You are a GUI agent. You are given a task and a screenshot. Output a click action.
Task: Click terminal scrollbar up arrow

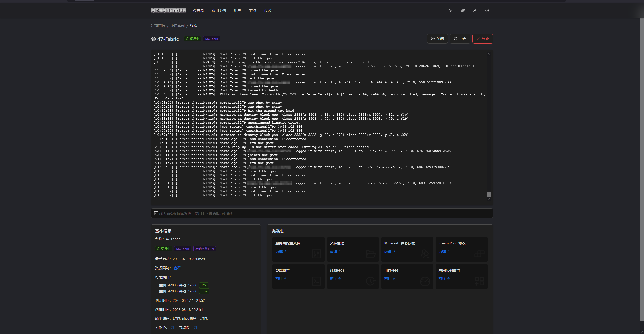pos(489,54)
